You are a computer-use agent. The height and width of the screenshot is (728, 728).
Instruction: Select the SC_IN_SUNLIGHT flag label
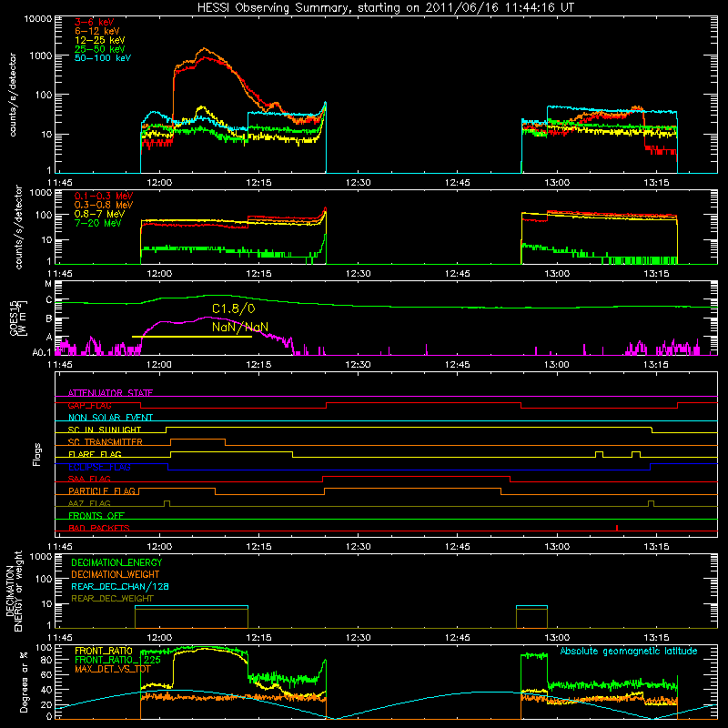coord(105,430)
